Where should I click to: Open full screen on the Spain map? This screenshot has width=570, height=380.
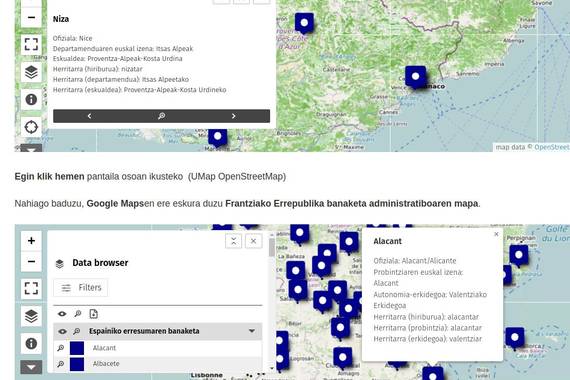(x=31, y=288)
